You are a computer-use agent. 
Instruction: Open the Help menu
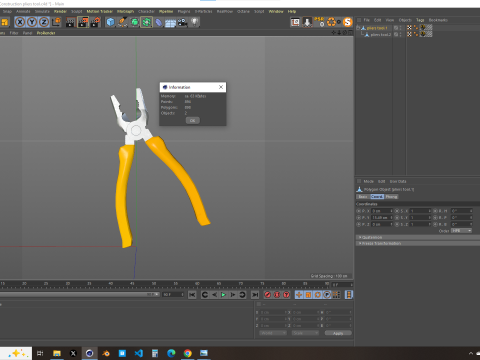click(292, 11)
